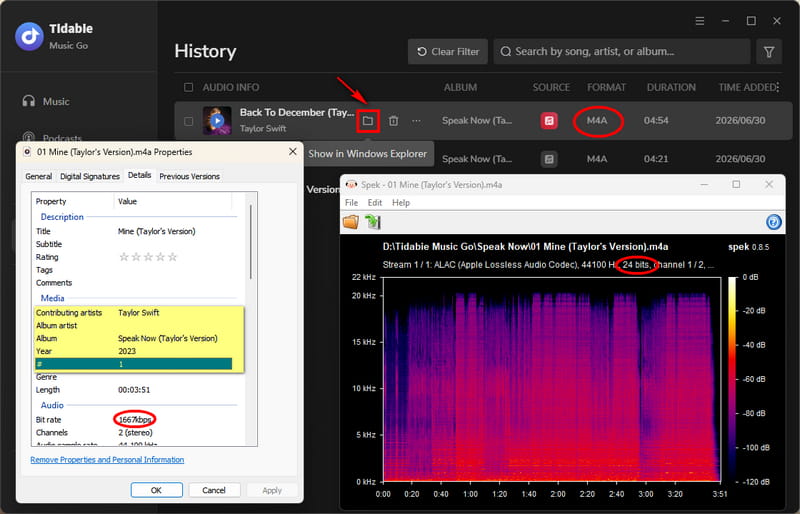Click the song search input field
The height and width of the screenshot is (514, 800).
coord(622,52)
